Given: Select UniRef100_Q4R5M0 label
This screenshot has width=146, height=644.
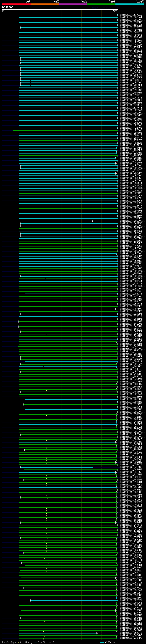Looking at the screenshot, I should click(131, 161).
